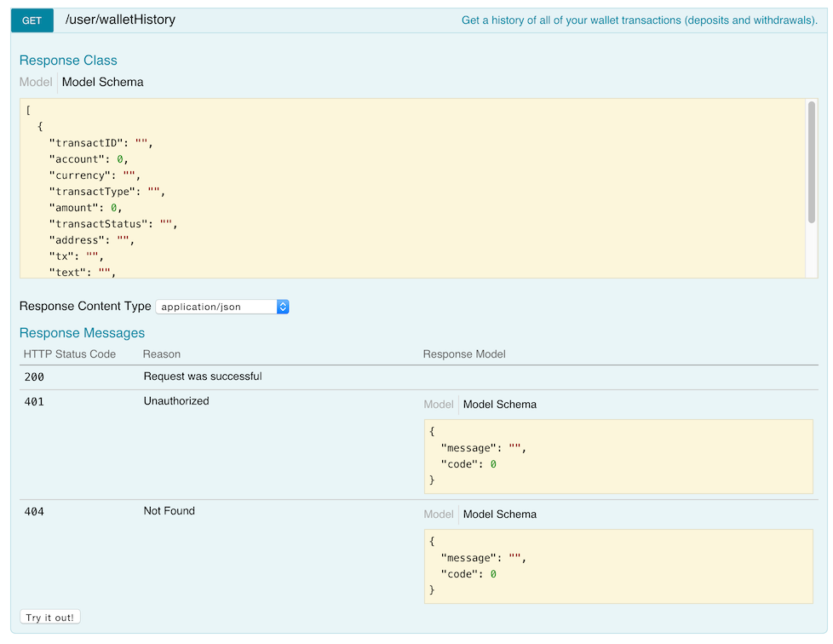833x644 pixels.
Task: Switch to Model tab under Response Class
Action: [36, 82]
